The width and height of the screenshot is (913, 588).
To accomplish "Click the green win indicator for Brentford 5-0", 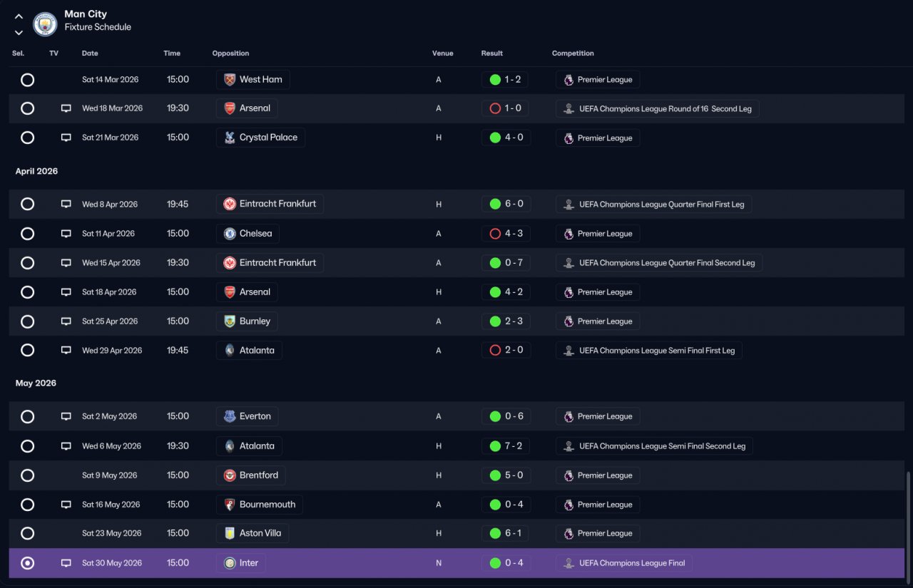I will pyautogui.click(x=495, y=475).
